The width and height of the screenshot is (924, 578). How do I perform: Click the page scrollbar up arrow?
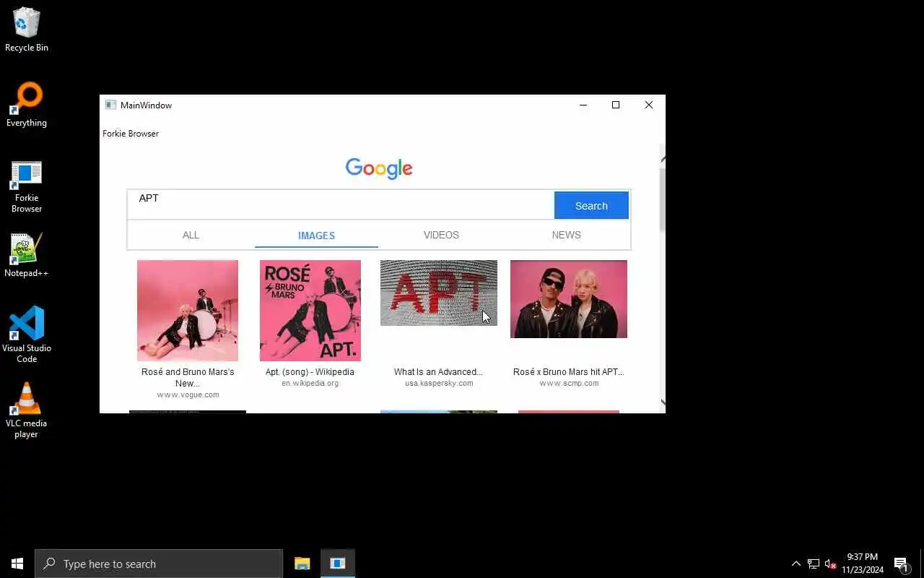pos(663,158)
